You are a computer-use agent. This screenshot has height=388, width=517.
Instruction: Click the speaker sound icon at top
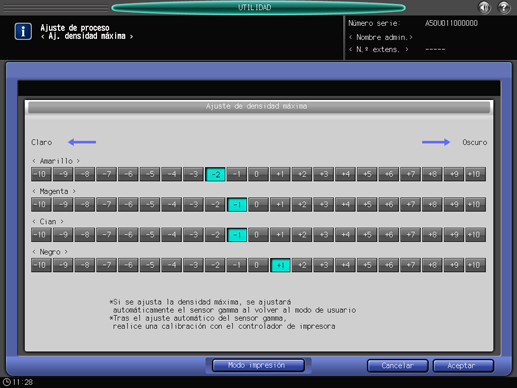484,7
